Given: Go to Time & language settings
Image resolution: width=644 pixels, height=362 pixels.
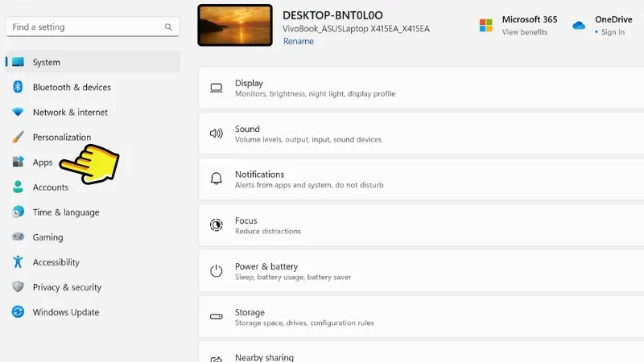Looking at the screenshot, I should click(x=66, y=212).
